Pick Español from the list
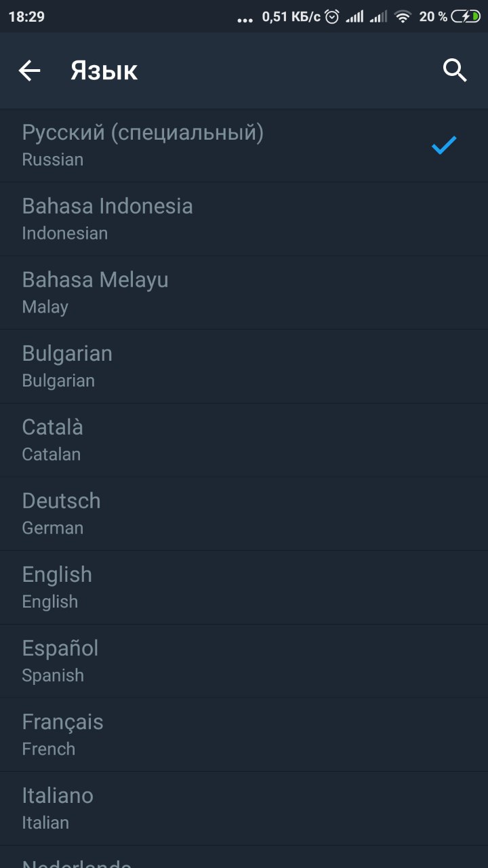This screenshot has width=488, height=868. click(x=244, y=661)
